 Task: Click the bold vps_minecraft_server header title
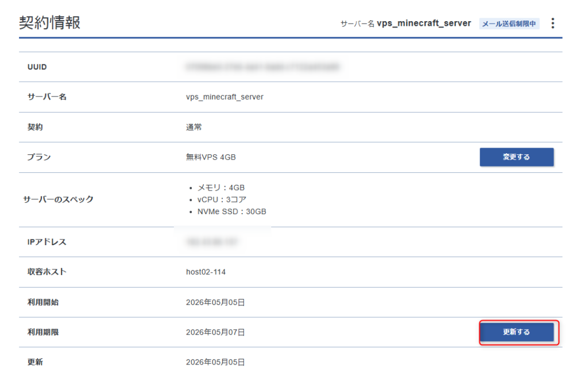424,23
